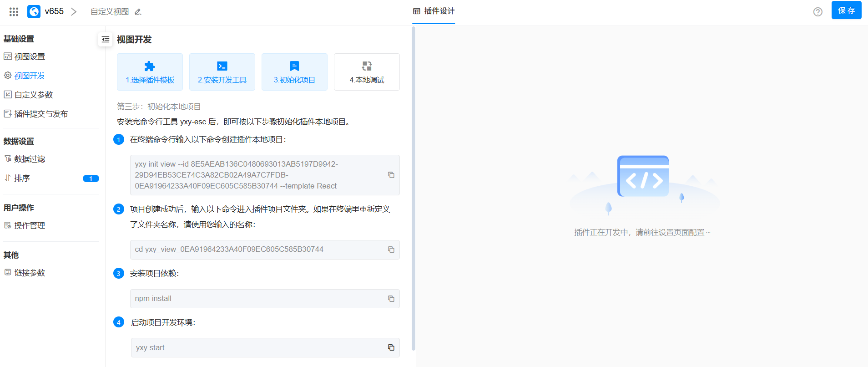
Task: Select step 1.选择插件模板
Action: 150,72
